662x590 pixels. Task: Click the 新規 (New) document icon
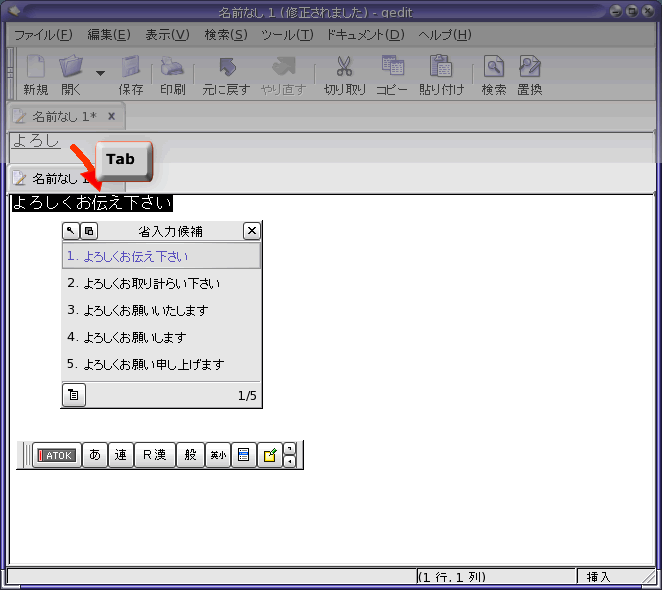(35, 67)
